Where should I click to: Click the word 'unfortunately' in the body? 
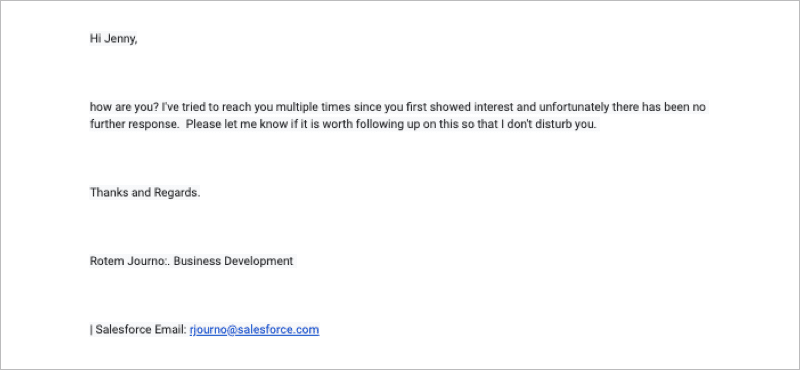click(565, 107)
